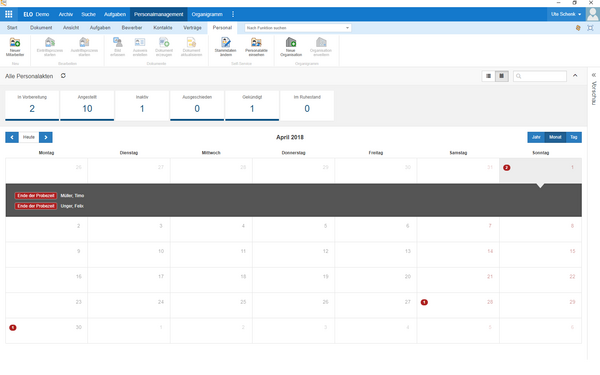The height and width of the screenshot is (375, 600).
Task: Click the Heute button
Action: [x=29, y=137]
